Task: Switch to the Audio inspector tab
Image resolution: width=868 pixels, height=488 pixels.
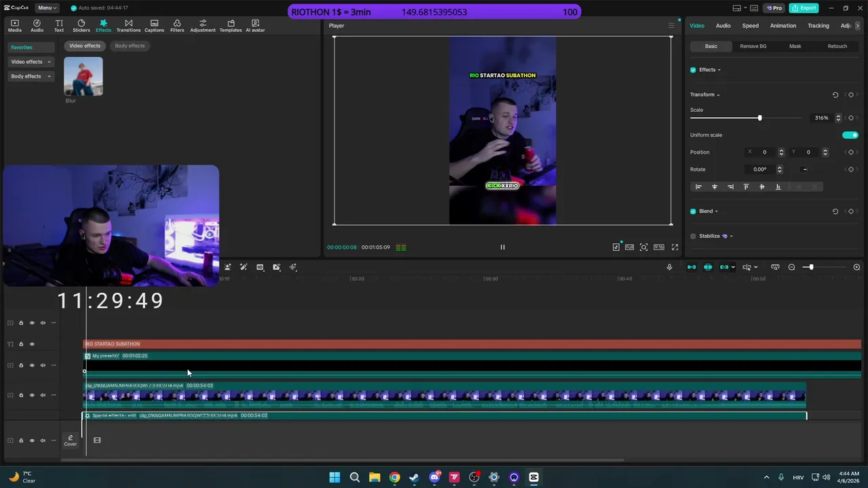Action: [x=723, y=26]
